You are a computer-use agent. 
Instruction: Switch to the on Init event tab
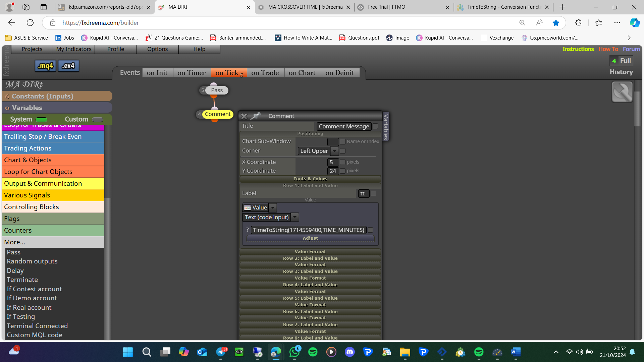[157, 73]
